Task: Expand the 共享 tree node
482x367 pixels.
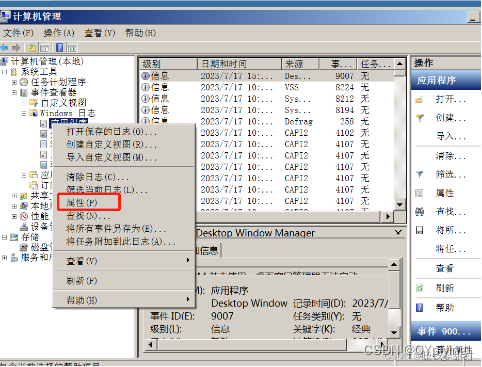Action: (14, 196)
